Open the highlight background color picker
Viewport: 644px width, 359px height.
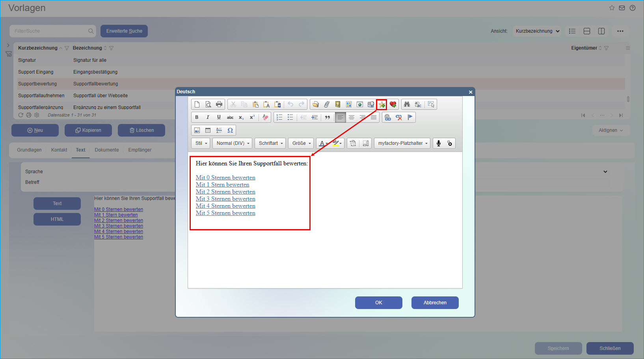(x=337, y=143)
